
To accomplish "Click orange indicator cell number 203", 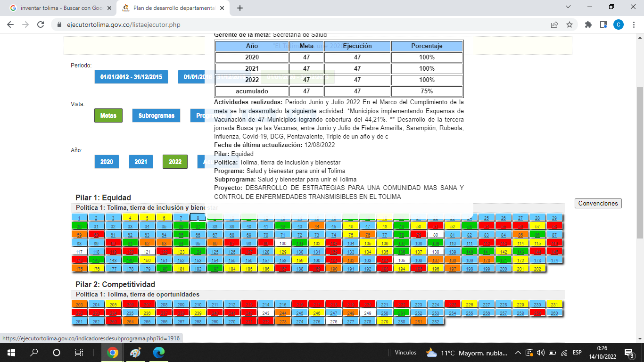I will point(79,304).
